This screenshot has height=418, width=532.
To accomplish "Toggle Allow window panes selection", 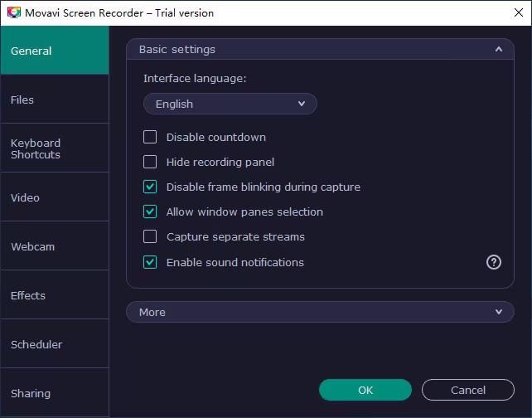I will point(150,211).
